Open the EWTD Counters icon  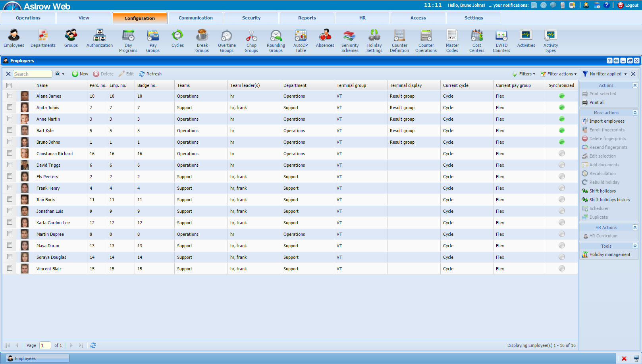click(x=501, y=36)
